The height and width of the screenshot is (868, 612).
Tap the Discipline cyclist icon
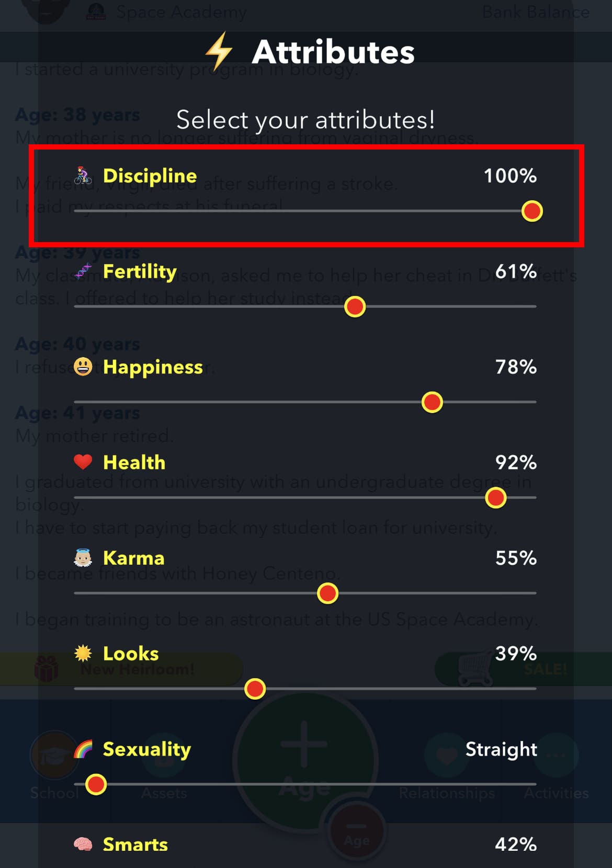click(83, 176)
